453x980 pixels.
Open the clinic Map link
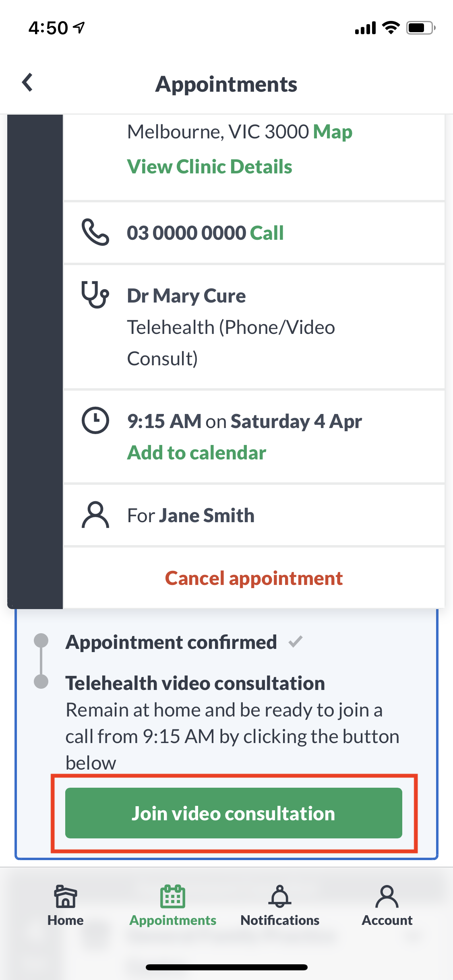(333, 132)
